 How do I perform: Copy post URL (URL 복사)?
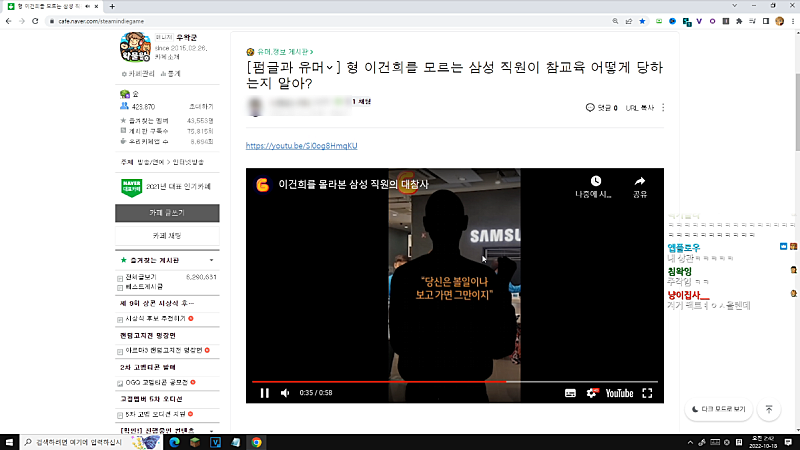click(639, 108)
